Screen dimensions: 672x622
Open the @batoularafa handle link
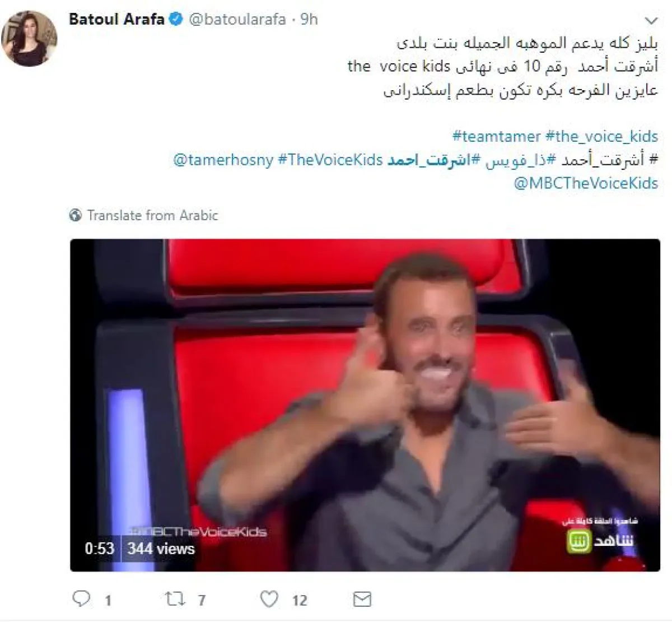(x=237, y=20)
